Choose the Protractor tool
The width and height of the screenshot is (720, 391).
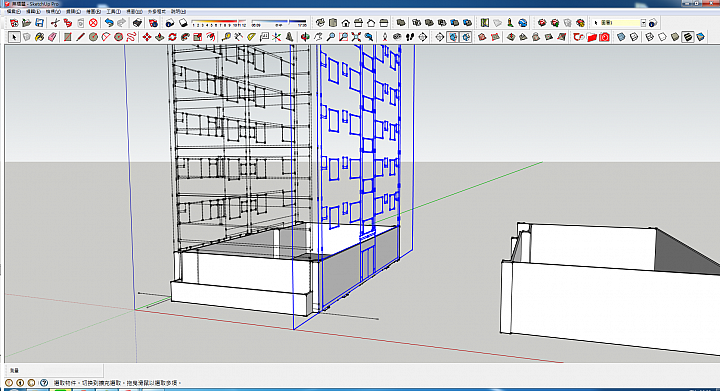[x=251, y=37]
